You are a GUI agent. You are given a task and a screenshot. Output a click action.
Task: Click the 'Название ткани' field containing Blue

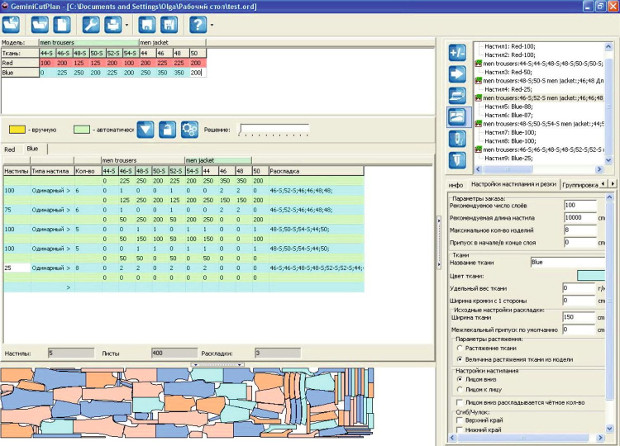(x=565, y=262)
